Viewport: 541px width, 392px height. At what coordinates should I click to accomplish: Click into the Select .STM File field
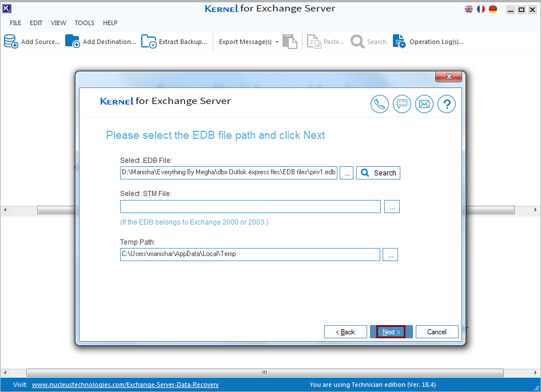250,206
